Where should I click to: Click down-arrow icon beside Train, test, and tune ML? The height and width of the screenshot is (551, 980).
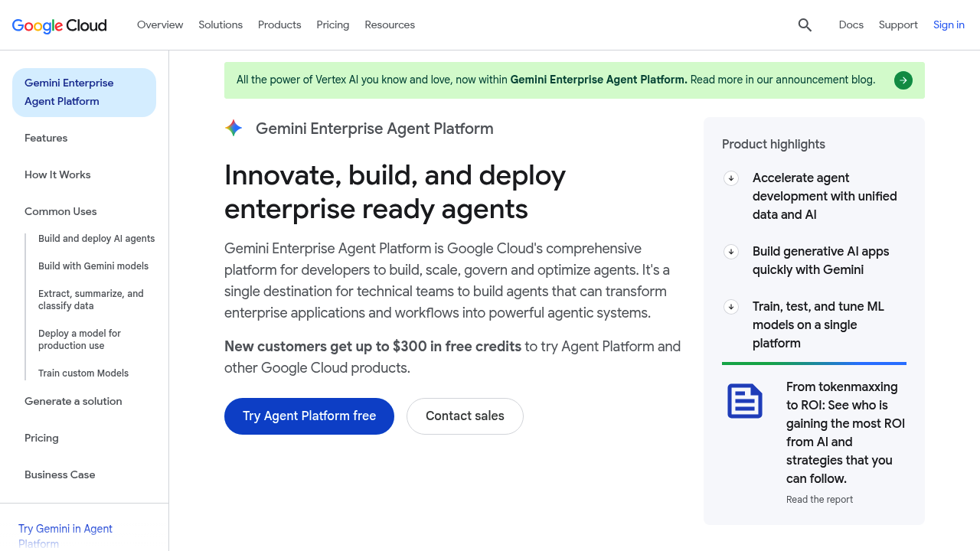coord(731,307)
